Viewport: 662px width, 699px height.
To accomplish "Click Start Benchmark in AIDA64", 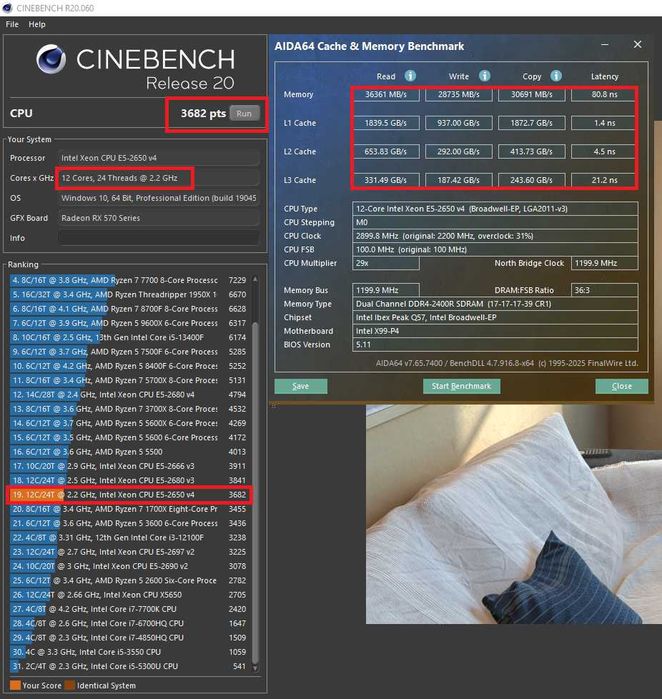I will coord(461,386).
